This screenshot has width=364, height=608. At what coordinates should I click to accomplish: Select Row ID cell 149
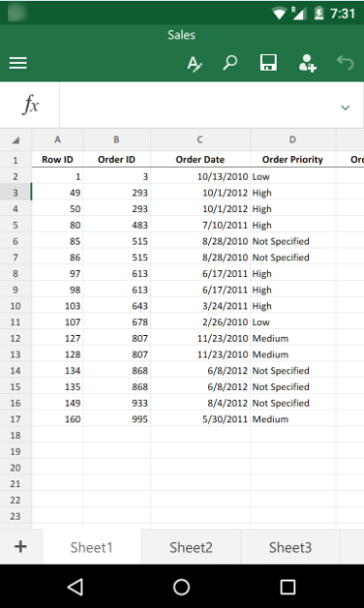[57, 403]
